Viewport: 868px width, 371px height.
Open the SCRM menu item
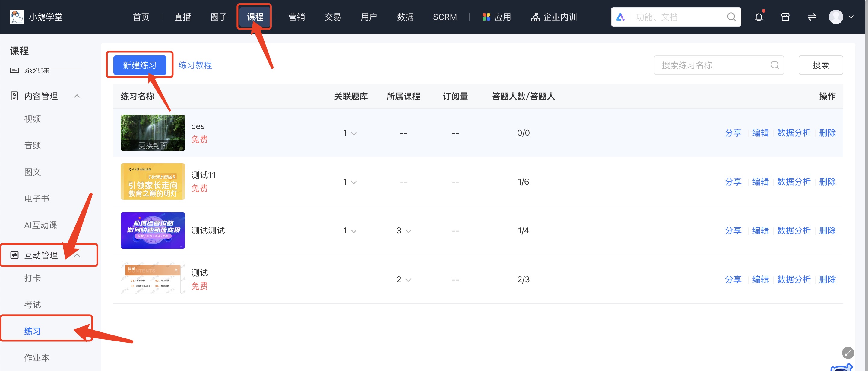(x=445, y=17)
